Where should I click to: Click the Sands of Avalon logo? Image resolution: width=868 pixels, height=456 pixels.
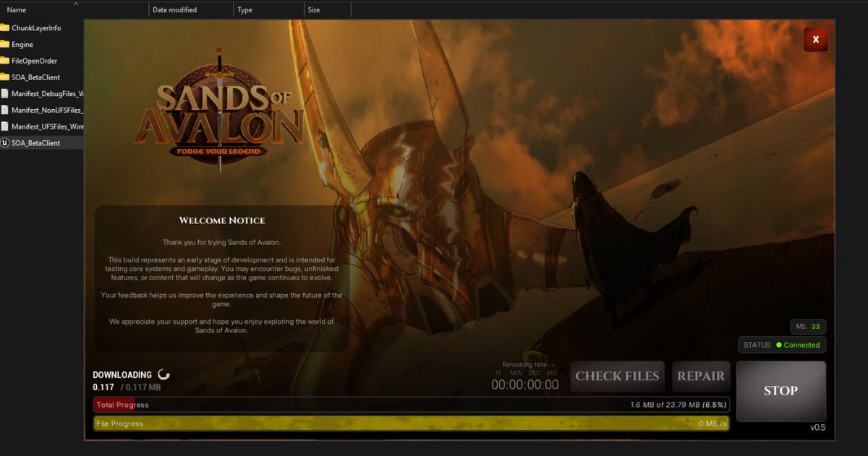pos(219,111)
